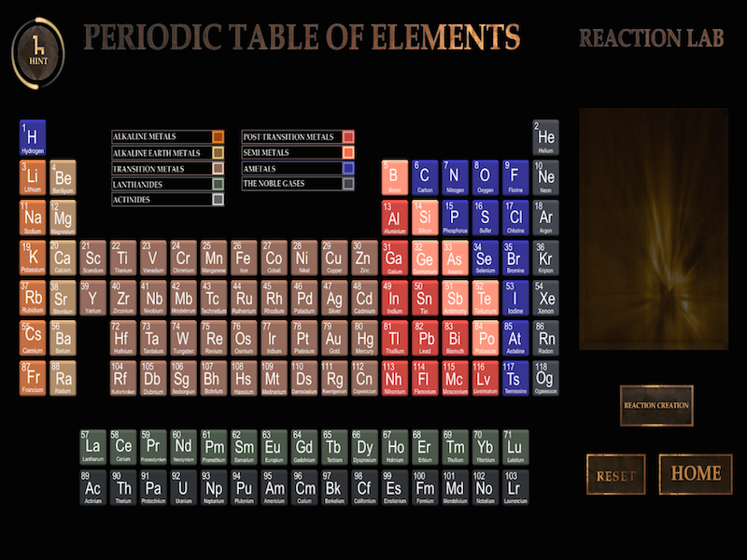Click the Carbon element tile
Image resolution: width=747 pixels, height=560 pixels.
coord(424,177)
